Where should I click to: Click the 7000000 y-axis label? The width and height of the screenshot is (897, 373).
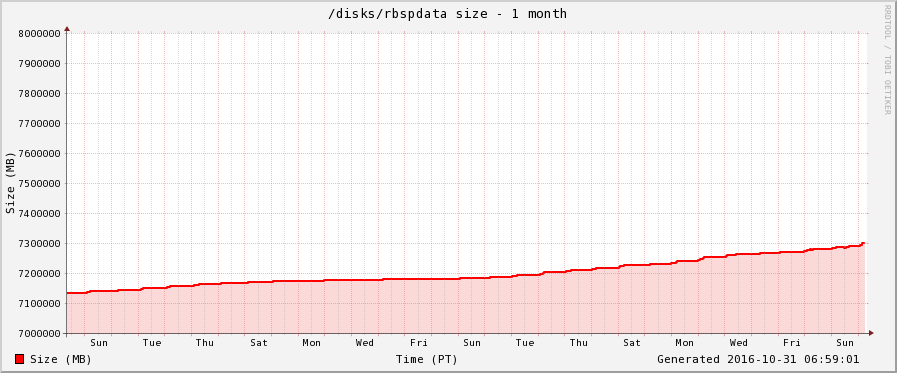[x=40, y=334]
